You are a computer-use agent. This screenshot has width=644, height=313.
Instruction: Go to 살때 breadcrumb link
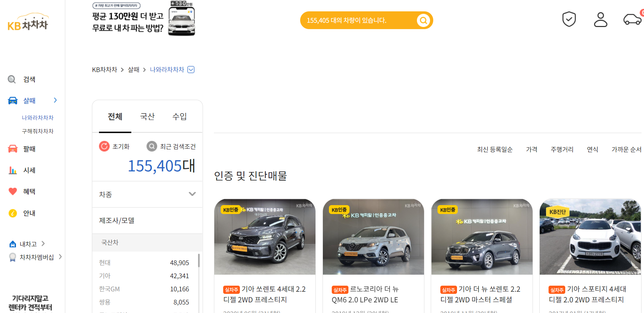pyautogui.click(x=133, y=70)
